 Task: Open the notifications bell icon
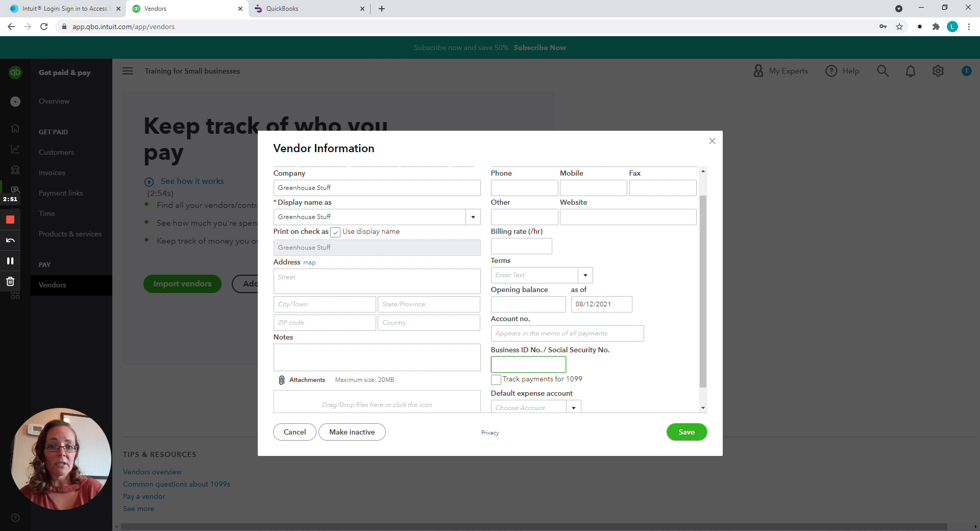point(910,71)
